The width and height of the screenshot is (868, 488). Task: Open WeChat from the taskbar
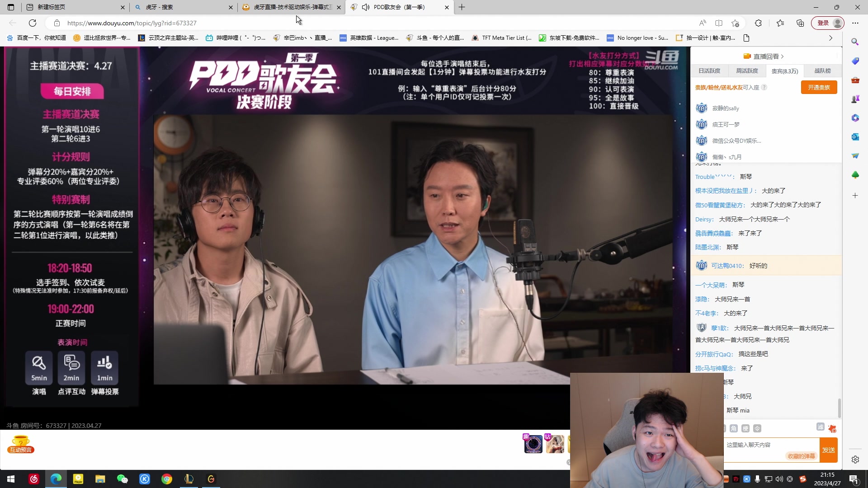[x=122, y=479]
